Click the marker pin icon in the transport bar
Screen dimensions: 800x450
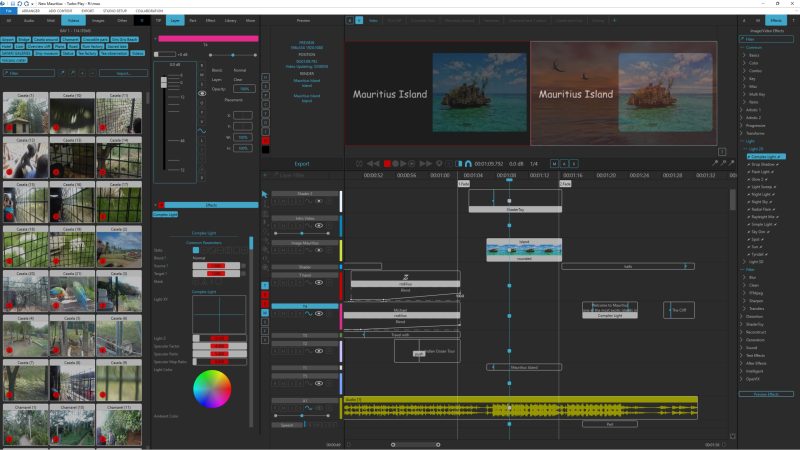click(439, 164)
